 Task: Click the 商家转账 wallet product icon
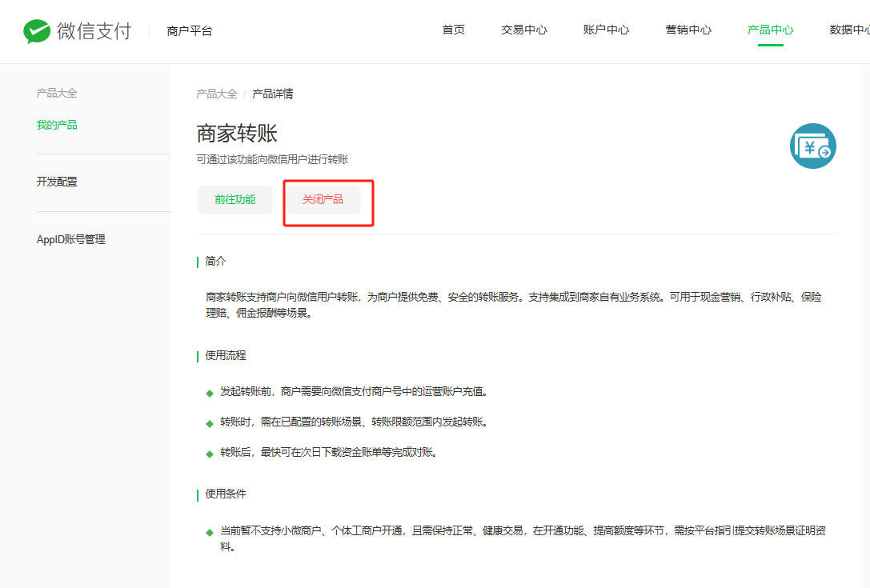pyautogui.click(x=812, y=146)
